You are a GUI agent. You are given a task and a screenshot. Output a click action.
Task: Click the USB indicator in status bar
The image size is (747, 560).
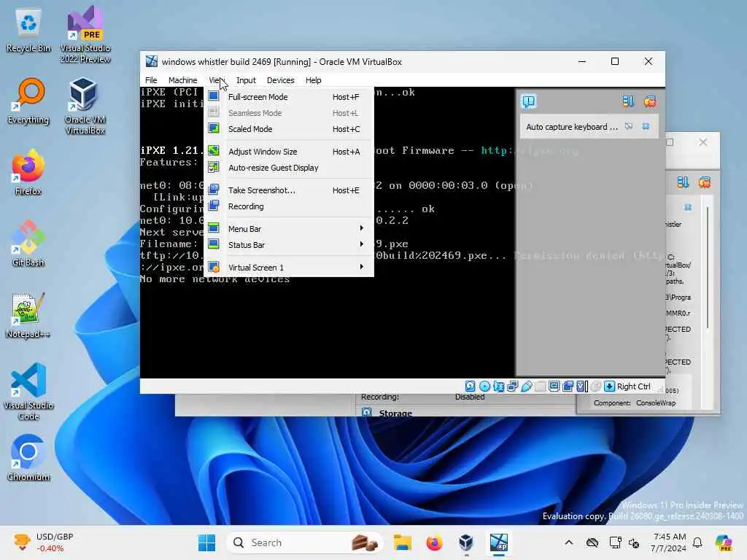point(526,386)
